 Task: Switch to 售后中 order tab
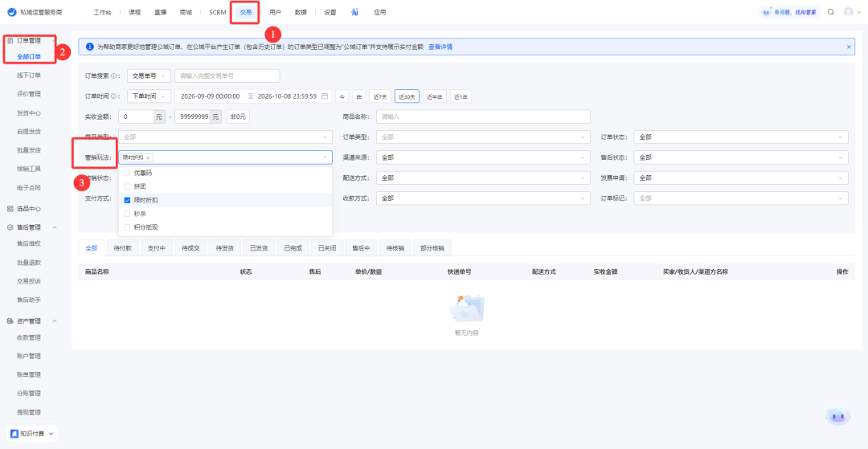[361, 248]
